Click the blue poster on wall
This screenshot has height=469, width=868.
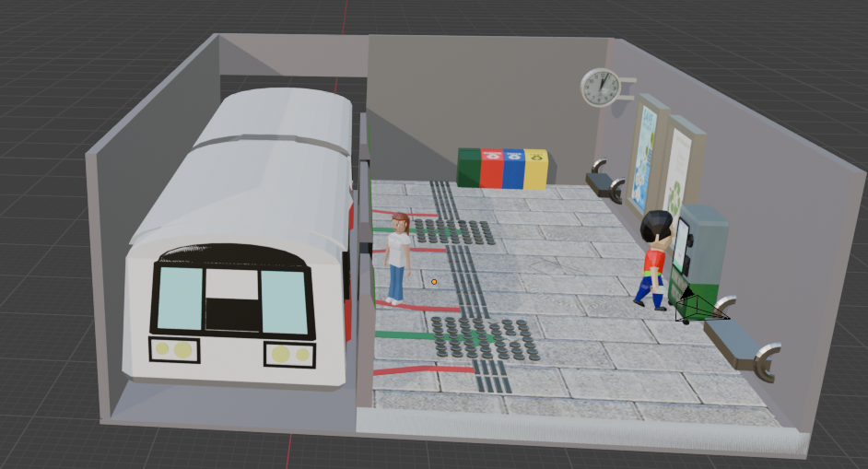[647, 153]
